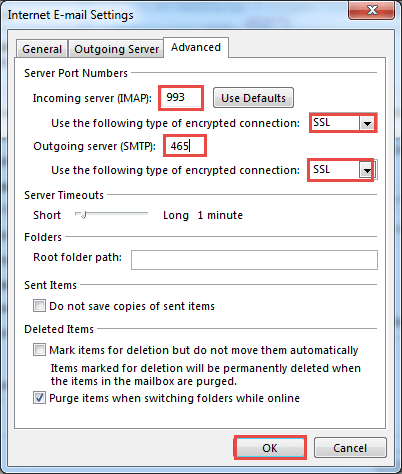
Task: Click the Use Defaults button
Action: pyautogui.click(x=253, y=98)
